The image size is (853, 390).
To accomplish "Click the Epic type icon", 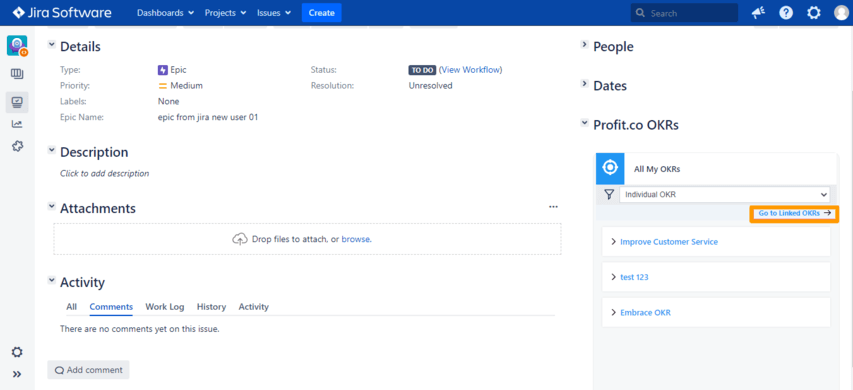I will 162,70.
